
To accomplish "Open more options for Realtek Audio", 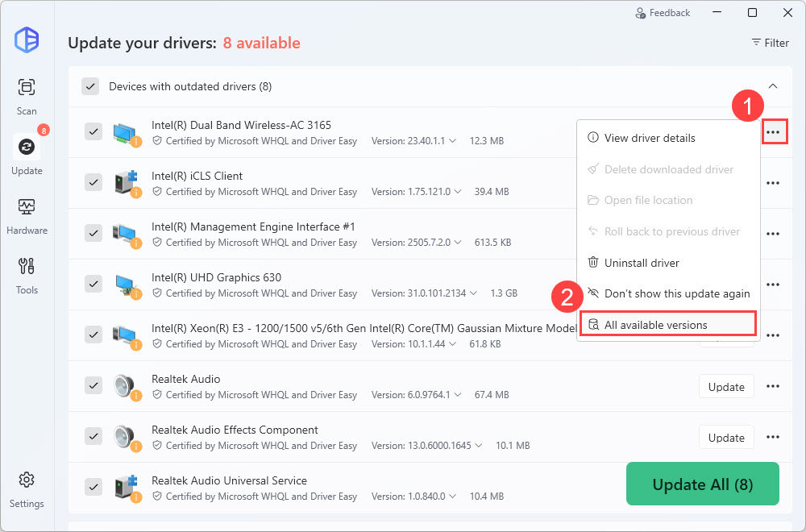I will (x=773, y=387).
